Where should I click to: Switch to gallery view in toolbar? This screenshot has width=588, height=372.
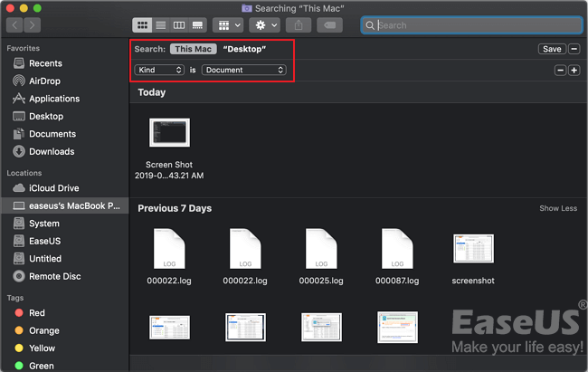[197, 25]
